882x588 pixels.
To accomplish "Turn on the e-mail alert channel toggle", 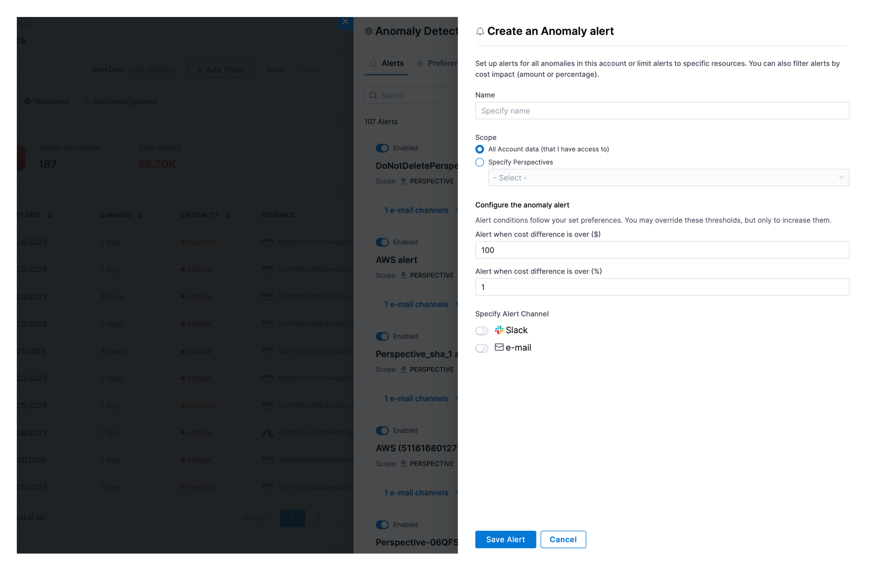I will [x=482, y=348].
